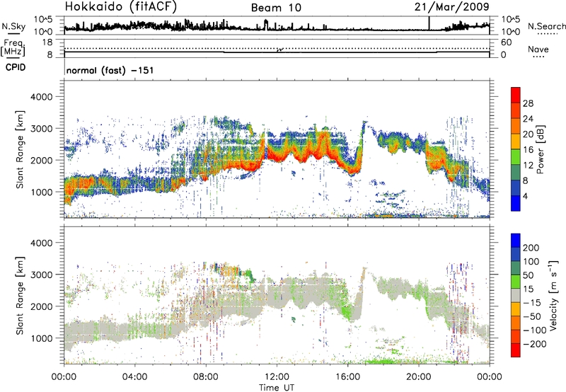Click the date '21/Mar/2009'

pos(452,6)
